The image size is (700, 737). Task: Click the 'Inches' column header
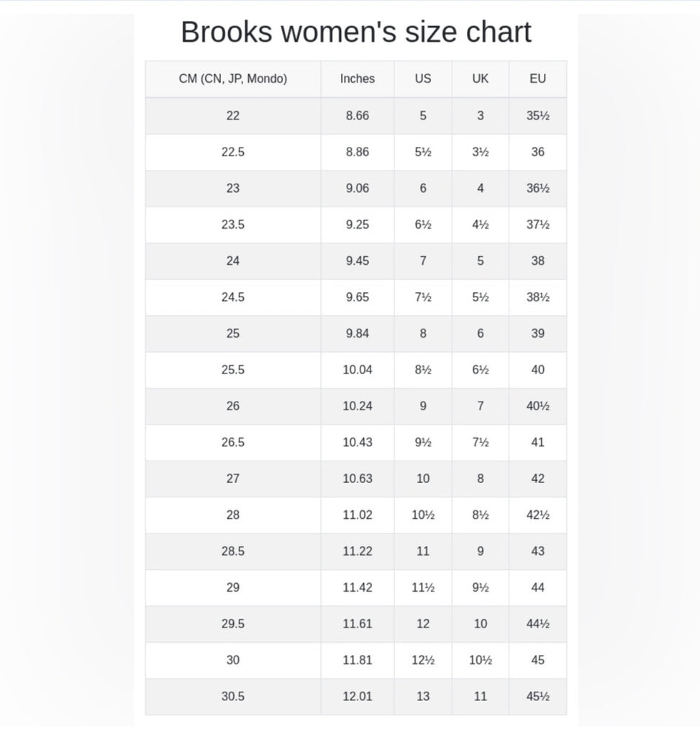tap(358, 79)
